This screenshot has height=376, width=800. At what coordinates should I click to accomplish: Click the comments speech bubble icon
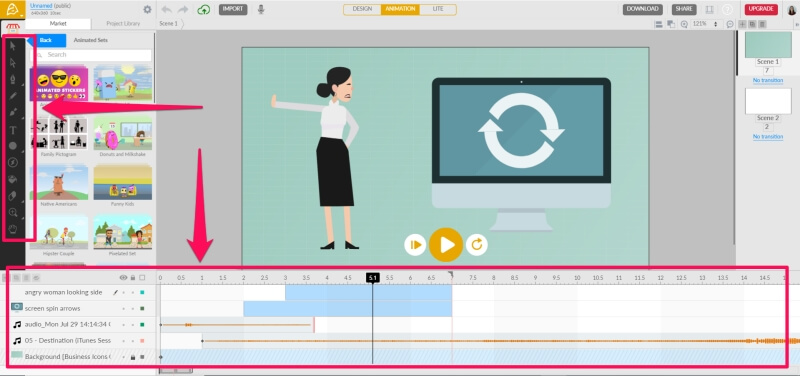tap(730, 24)
